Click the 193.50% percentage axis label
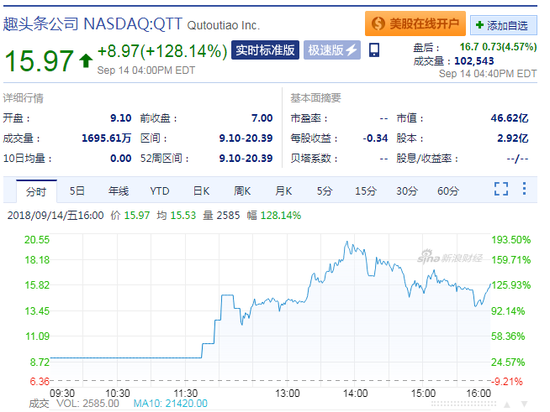550x412 pixels. pos(511,240)
